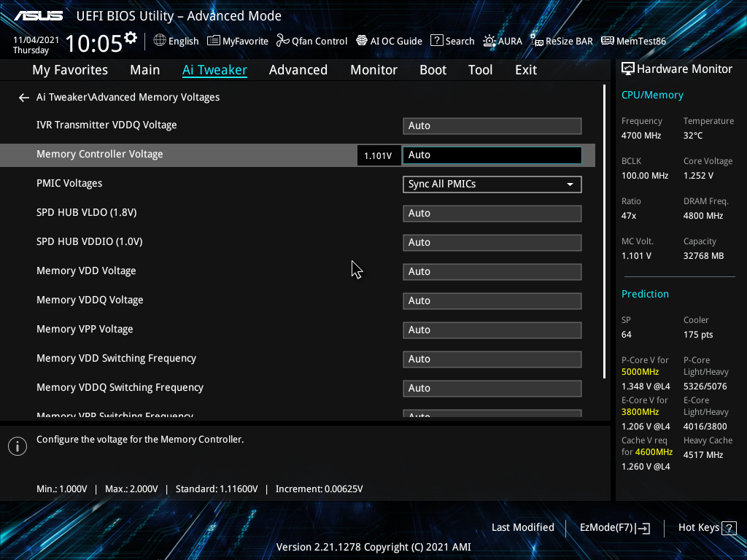Image resolution: width=747 pixels, height=560 pixels.
Task: Click the 5000MHz P-Core frequency value
Action: pos(640,372)
